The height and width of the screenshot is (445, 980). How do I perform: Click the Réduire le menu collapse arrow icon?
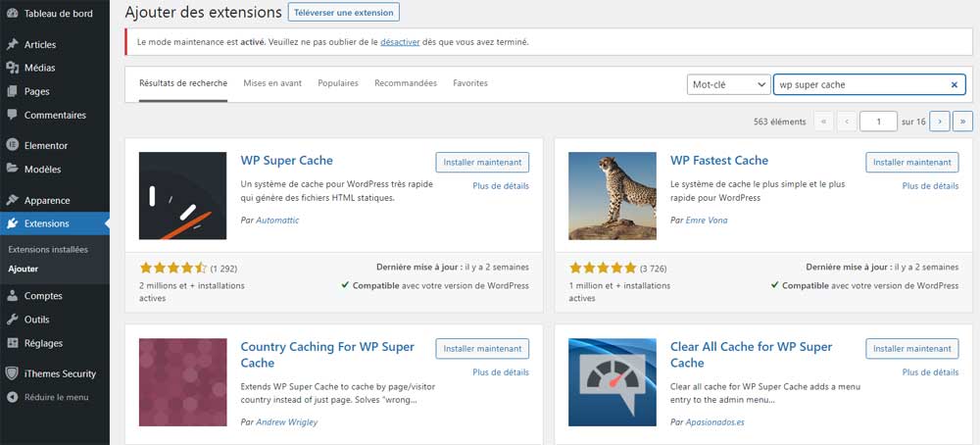tap(12, 397)
